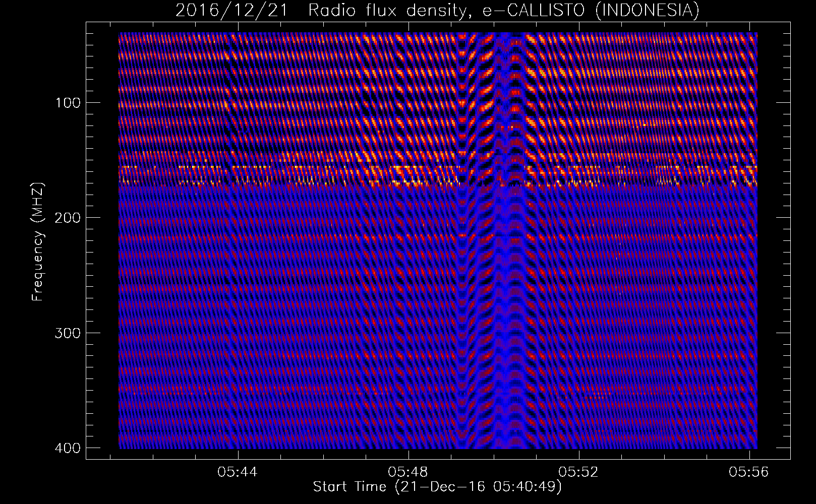Image resolution: width=816 pixels, height=504 pixels.
Task: Click the '05:48' time tick label
Action: click(408, 472)
